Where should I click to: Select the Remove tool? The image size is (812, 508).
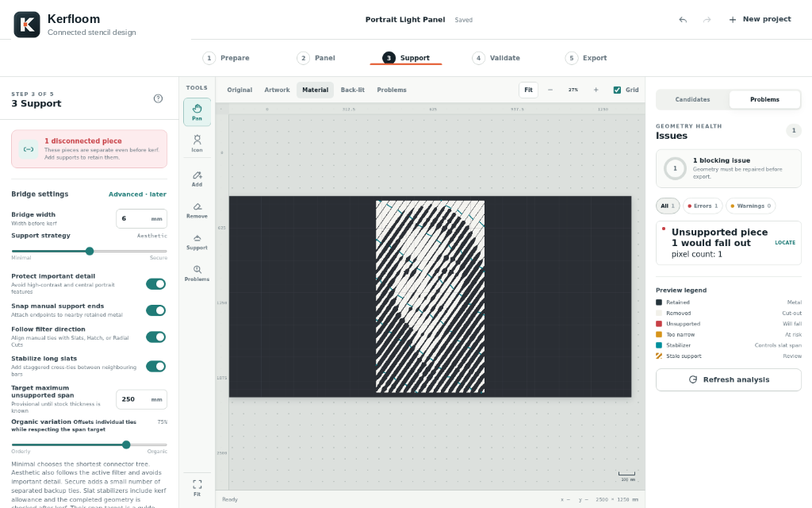pyautogui.click(x=197, y=210)
